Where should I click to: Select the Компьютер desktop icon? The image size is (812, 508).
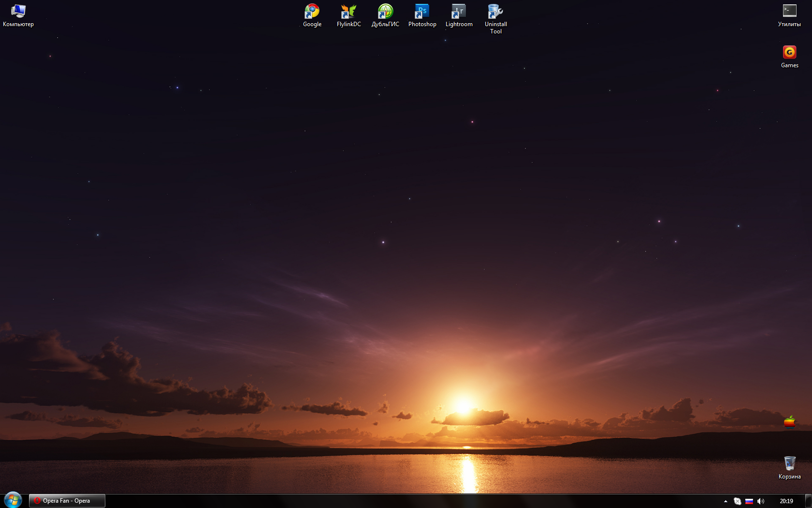tap(18, 15)
